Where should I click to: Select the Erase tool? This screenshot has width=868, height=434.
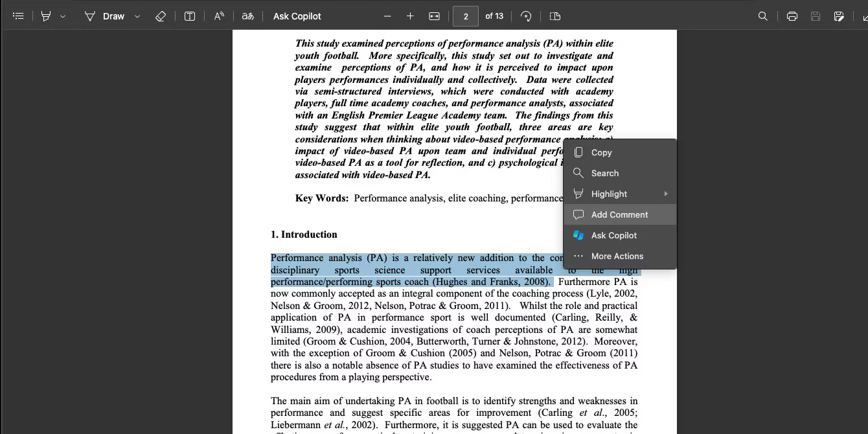(x=161, y=16)
